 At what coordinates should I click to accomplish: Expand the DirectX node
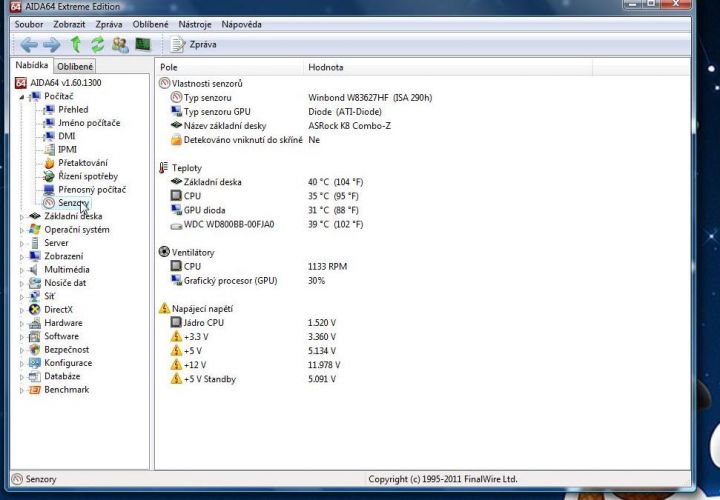click(x=22, y=310)
